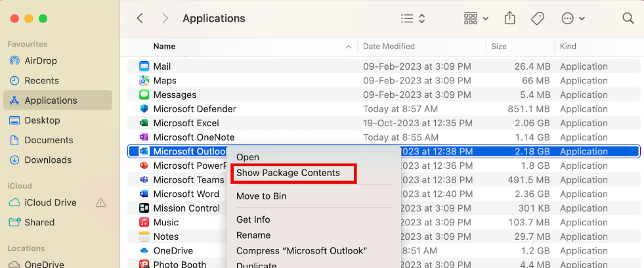
Task: Select the Microsoft PowerPoint icon
Action: 144,166
